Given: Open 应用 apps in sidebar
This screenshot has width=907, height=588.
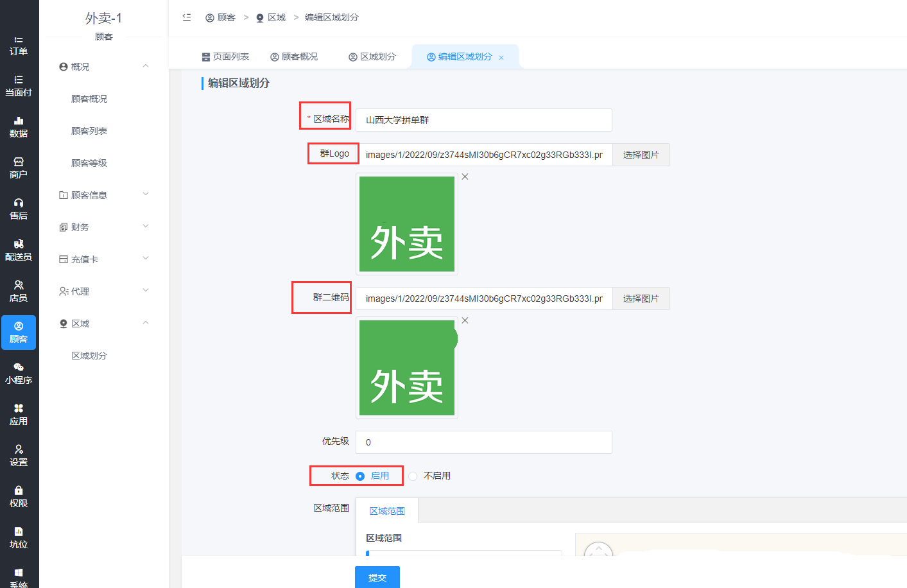Looking at the screenshot, I should [19, 415].
